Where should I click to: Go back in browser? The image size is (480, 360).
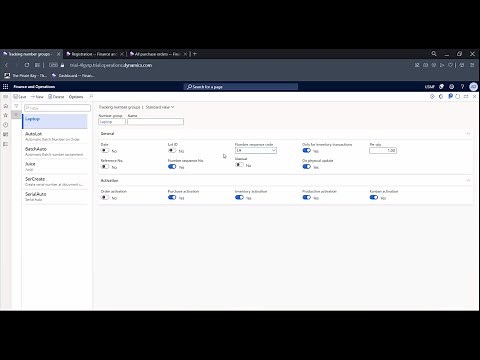[x=6, y=65]
